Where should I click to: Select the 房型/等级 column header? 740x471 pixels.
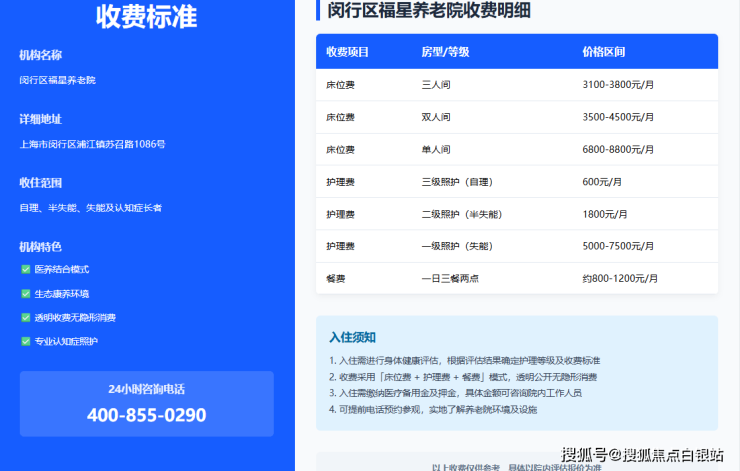tap(445, 52)
